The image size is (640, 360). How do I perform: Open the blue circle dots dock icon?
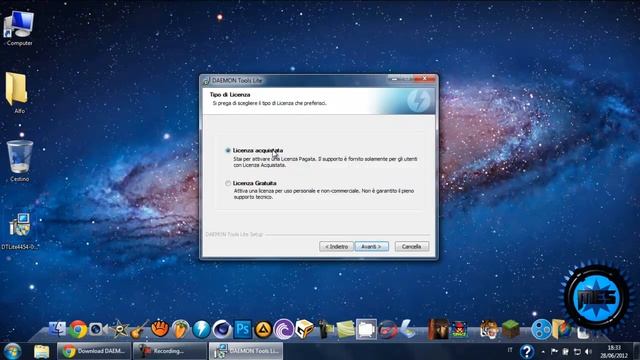coord(541,330)
